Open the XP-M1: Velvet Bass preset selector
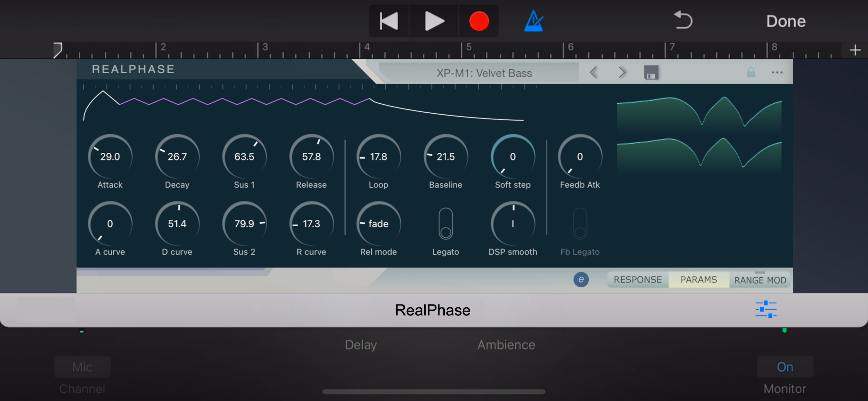This screenshot has width=868, height=401. point(484,73)
